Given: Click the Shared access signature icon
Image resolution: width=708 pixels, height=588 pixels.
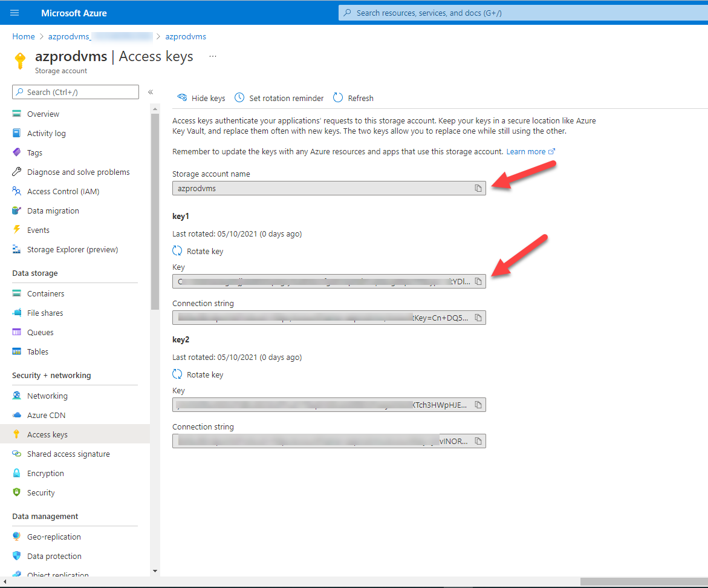Looking at the screenshot, I should (17, 454).
